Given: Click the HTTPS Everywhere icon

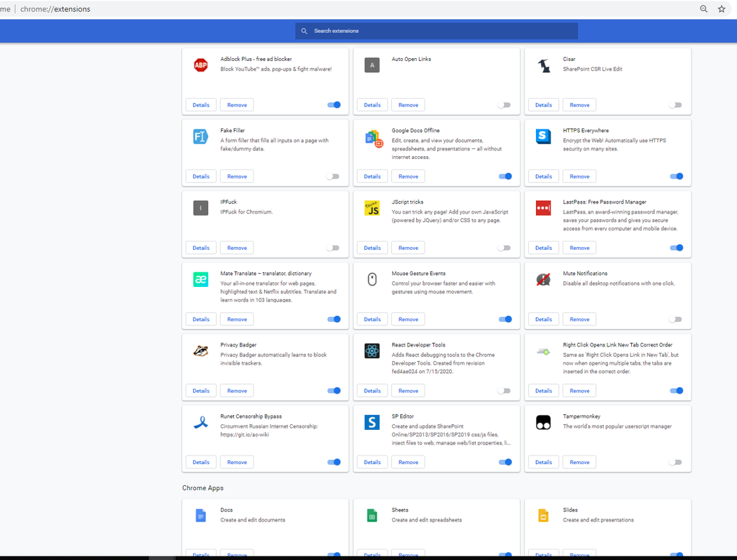Looking at the screenshot, I should click(x=544, y=136).
